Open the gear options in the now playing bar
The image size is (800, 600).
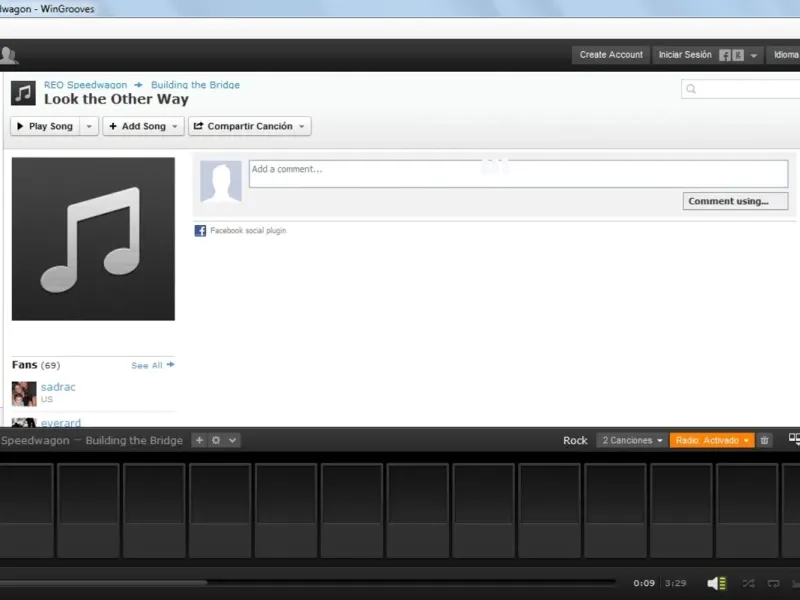click(216, 440)
